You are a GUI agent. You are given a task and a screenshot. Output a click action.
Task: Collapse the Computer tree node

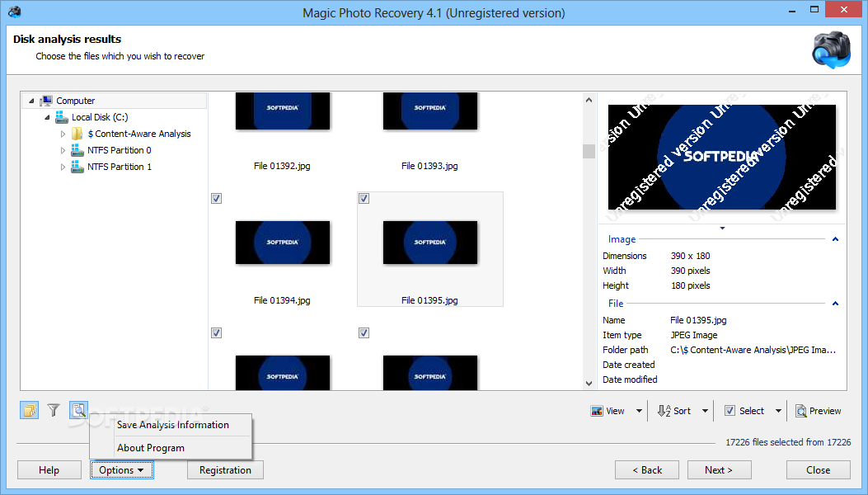(x=31, y=101)
